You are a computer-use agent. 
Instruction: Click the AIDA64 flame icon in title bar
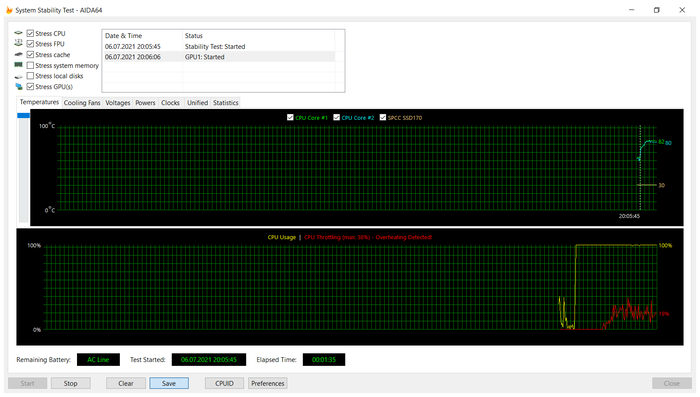pyautogui.click(x=9, y=10)
